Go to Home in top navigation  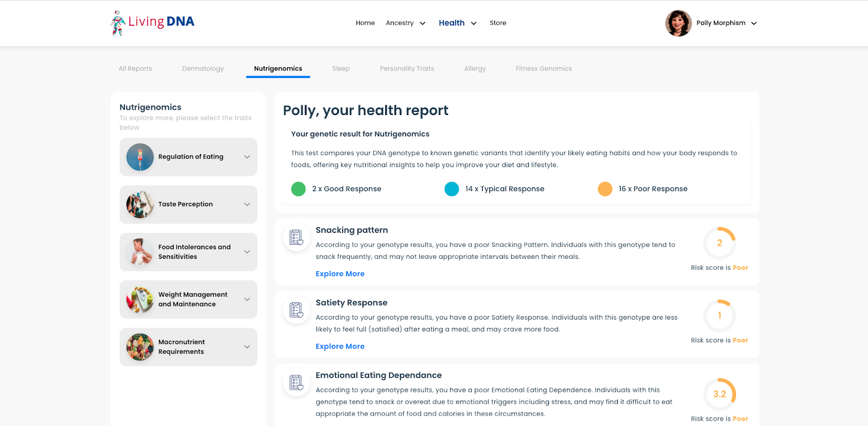point(365,23)
